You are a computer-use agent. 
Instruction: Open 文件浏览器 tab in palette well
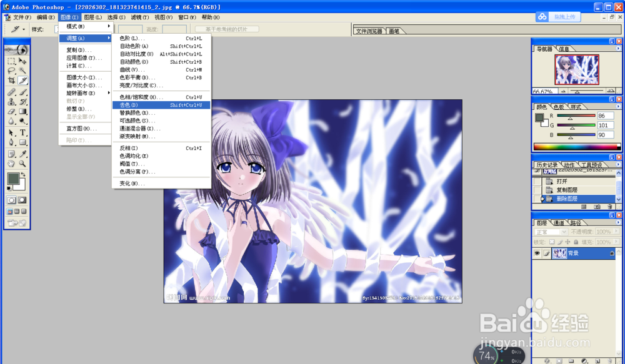(369, 31)
